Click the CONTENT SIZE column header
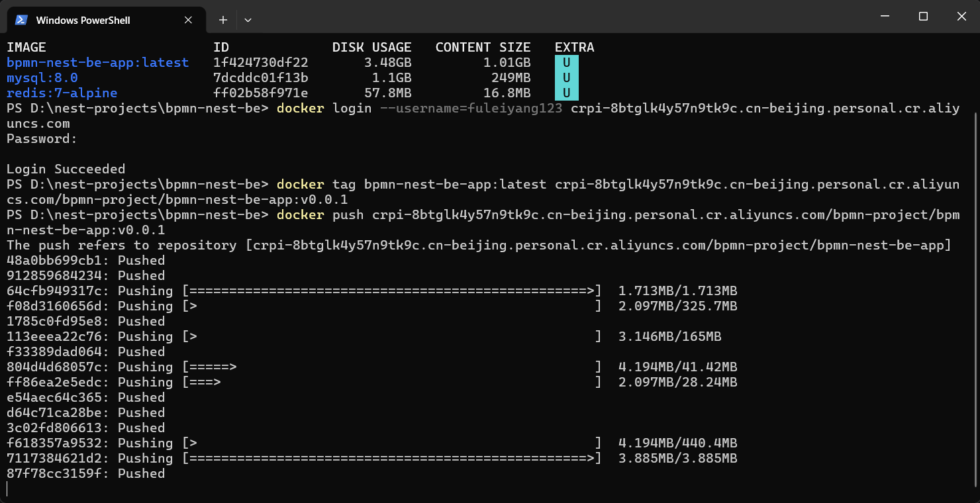Screen dimensions: 980x503 tap(483, 48)
